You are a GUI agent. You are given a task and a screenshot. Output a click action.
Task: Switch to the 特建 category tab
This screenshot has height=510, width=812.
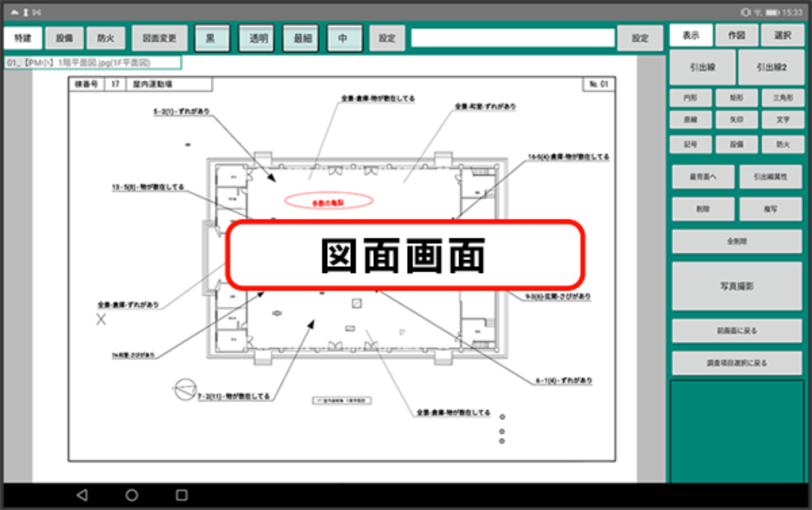tap(23, 38)
